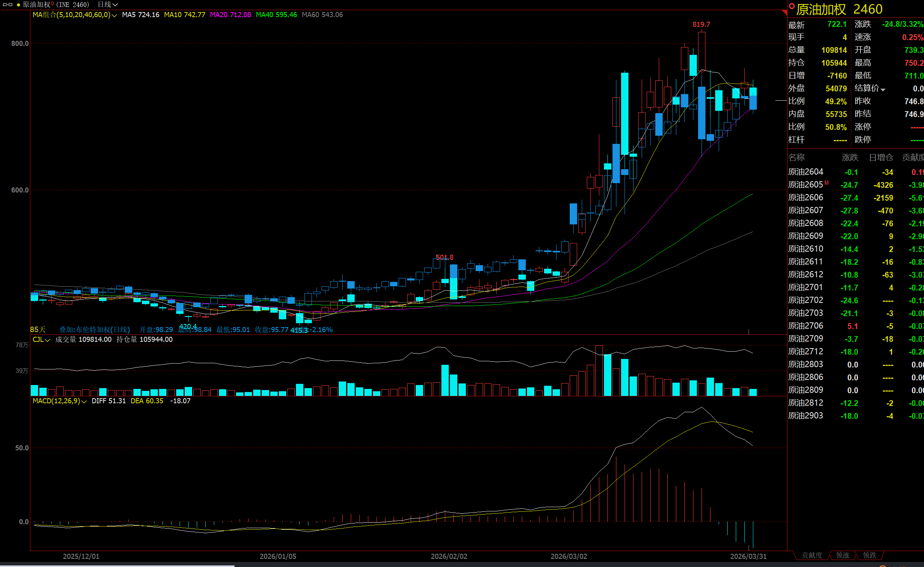
Task: Open the 结算价 dropdown arrow
Action: pos(883,89)
